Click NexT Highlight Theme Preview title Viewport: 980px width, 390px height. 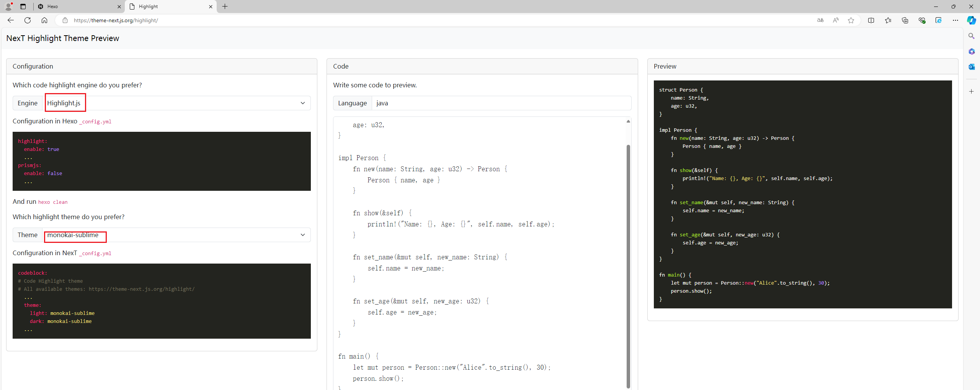[63, 38]
